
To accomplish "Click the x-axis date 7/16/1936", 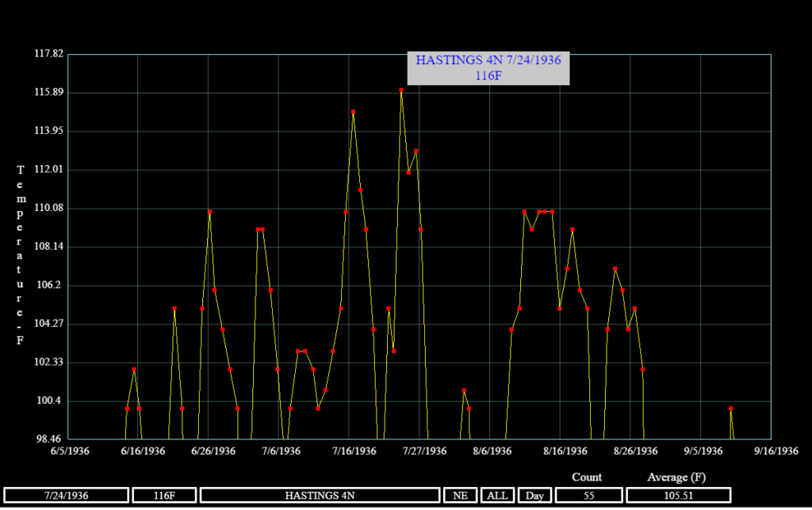I will click(354, 451).
